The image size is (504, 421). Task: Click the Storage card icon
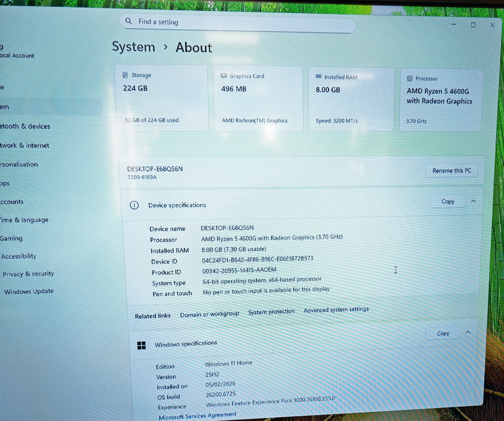point(125,75)
